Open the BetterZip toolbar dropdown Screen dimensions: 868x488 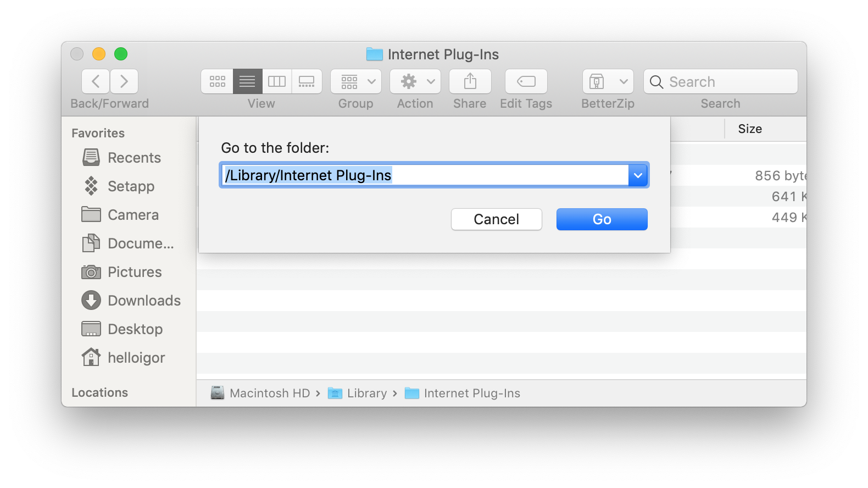[x=608, y=81]
